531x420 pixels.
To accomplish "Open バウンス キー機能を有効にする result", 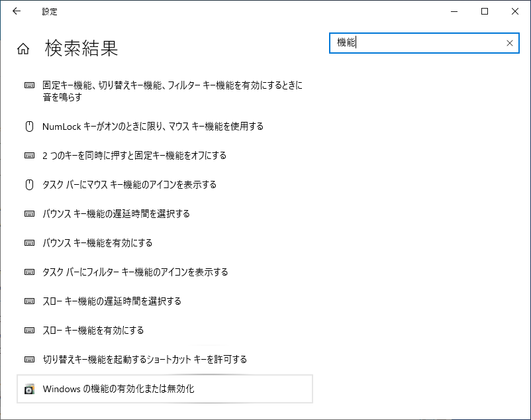I will 97,243.
